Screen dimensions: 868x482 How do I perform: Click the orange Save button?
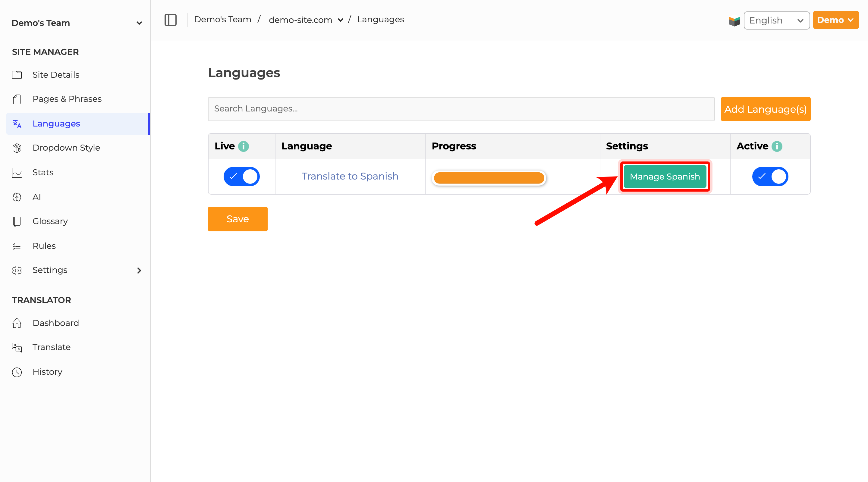pos(237,219)
